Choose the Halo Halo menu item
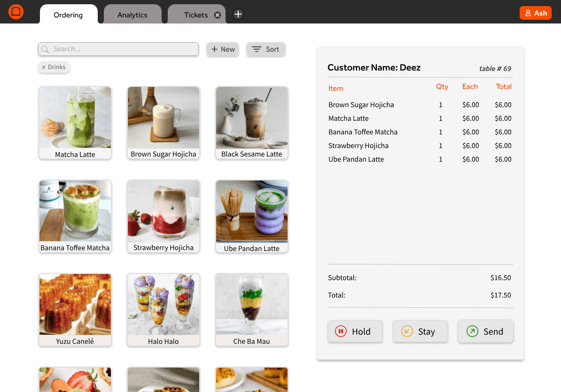 (164, 310)
